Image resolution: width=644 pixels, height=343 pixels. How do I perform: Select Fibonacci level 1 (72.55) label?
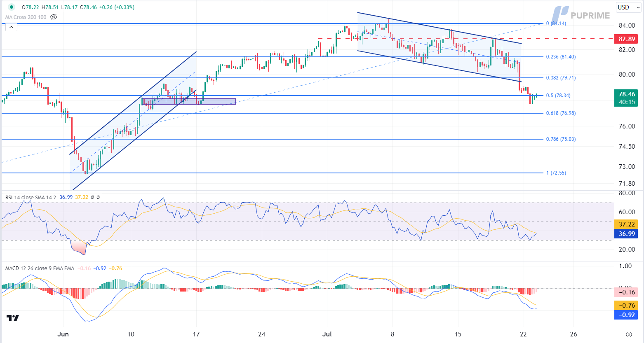pos(556,173)
